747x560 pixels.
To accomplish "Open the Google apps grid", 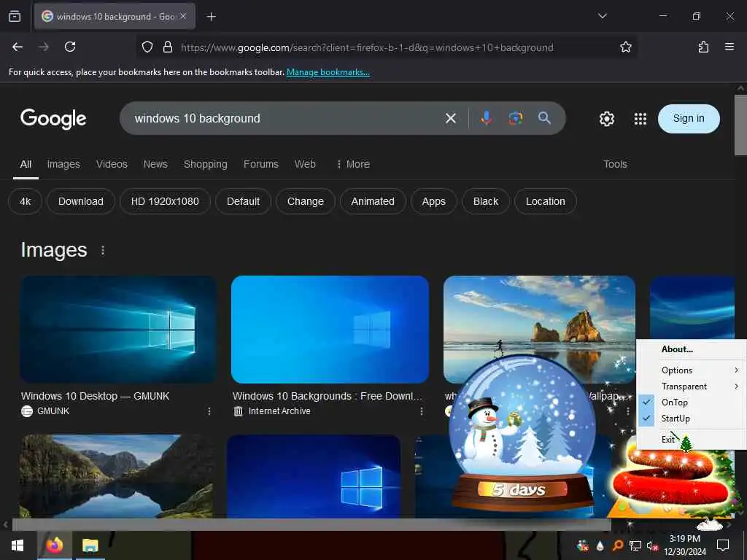I will (x=640, y=119).
